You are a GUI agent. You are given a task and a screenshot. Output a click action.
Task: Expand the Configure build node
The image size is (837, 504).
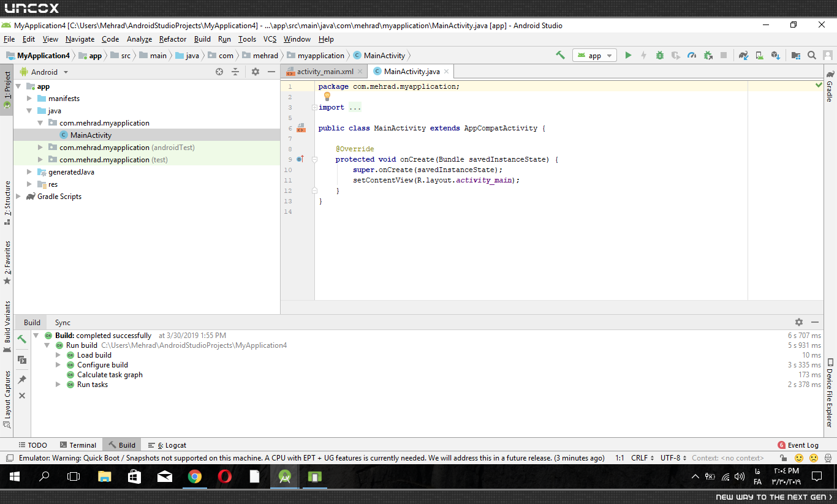click(x=58, y=365)
